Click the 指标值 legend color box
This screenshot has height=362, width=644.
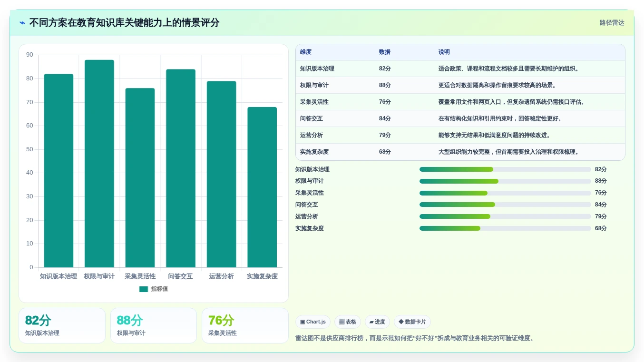[144, 289]
